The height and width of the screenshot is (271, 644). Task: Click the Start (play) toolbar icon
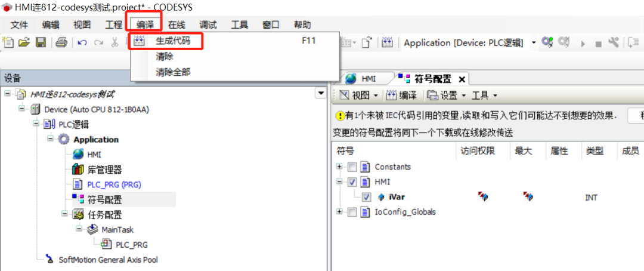[x=583, y=43]
